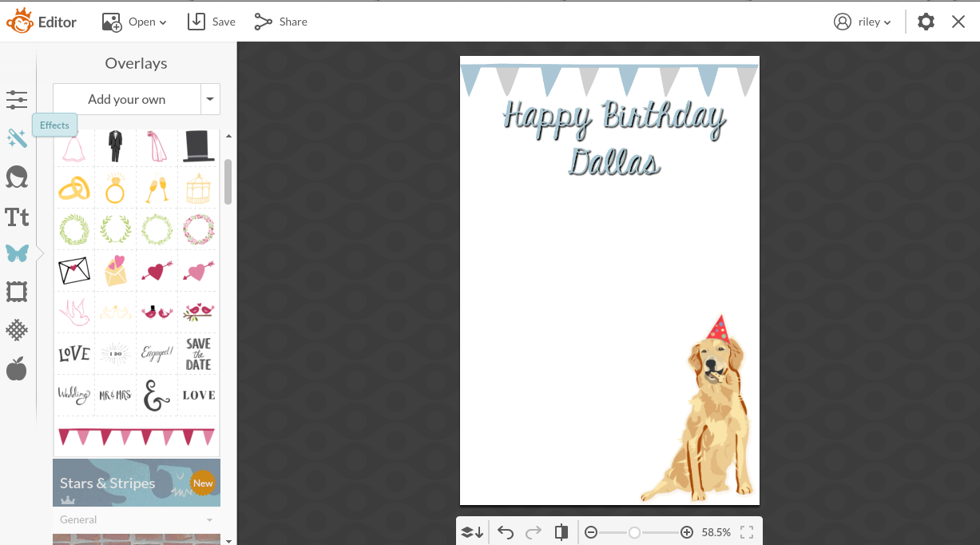Click the PicMonkey Editor logo
The image size is (980, 545).
point(42,22)
